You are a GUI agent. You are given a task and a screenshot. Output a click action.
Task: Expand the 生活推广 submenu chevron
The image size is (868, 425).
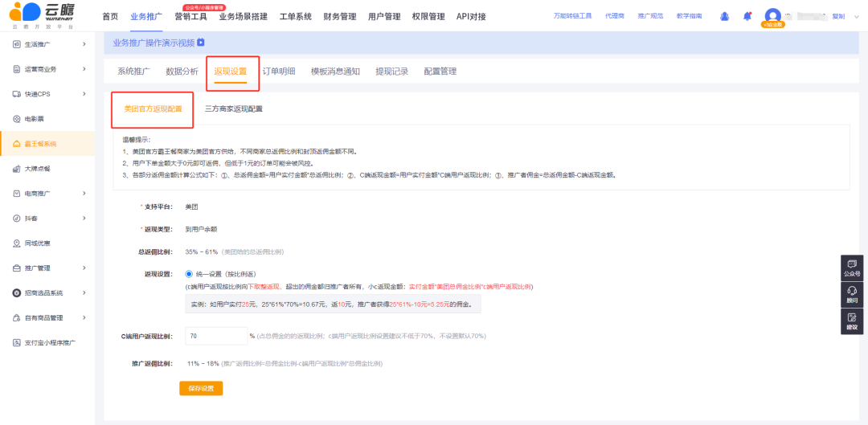(x=84, y=43)
